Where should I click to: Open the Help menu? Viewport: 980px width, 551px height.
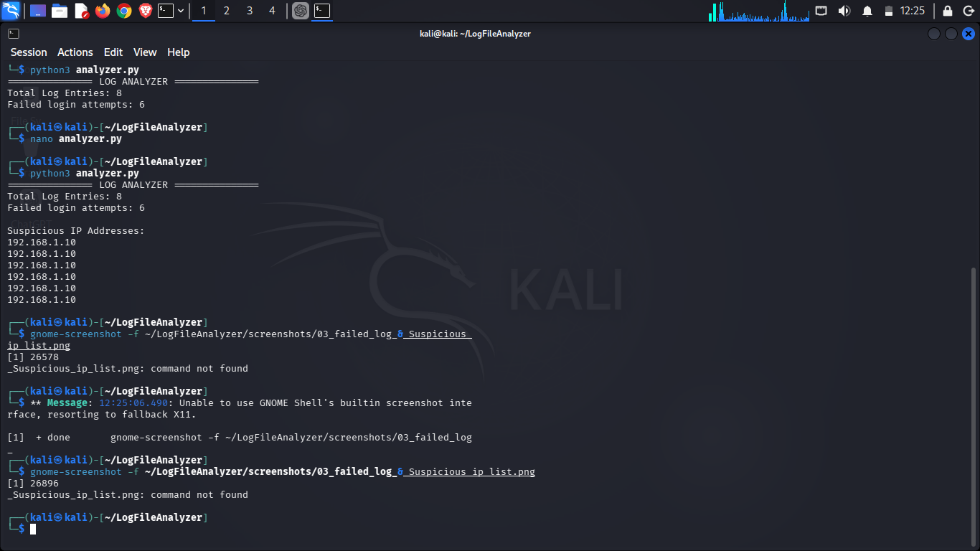[x=179, y=52]
